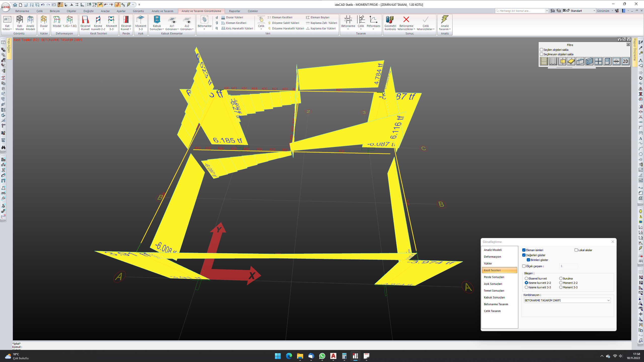The width and height of the screenshot is (644, 362).
Task: Expand Kat listesi dropdown arrow
Action: pyautogui.click(x=11, y=29)
